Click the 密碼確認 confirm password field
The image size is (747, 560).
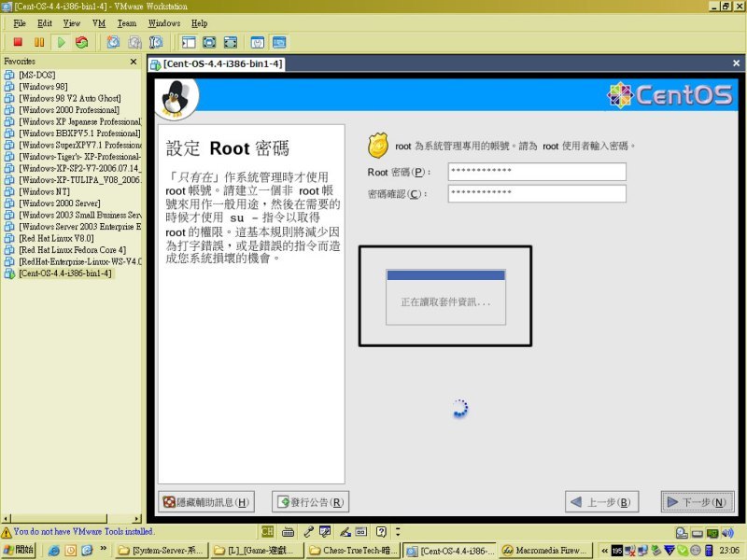[x=537, y=194]
